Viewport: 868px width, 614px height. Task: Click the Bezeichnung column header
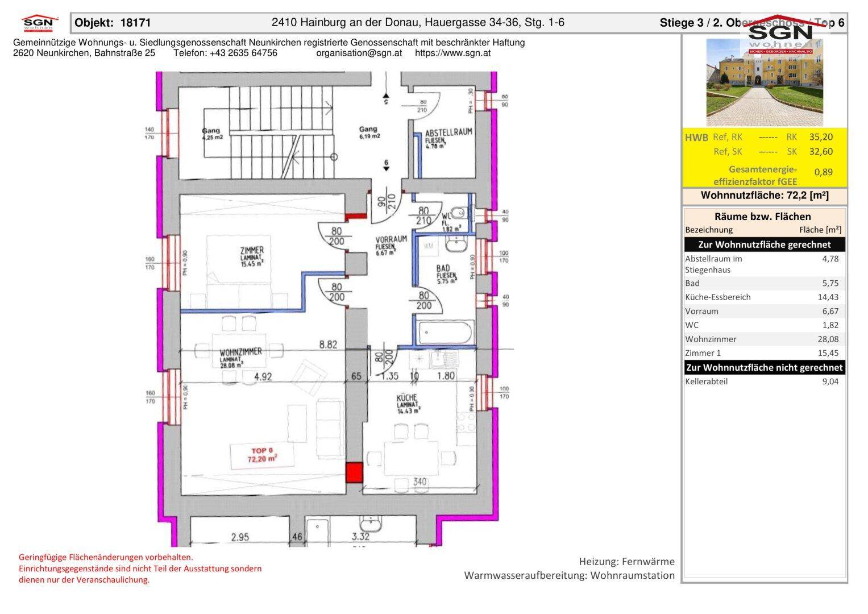[709, 230]
